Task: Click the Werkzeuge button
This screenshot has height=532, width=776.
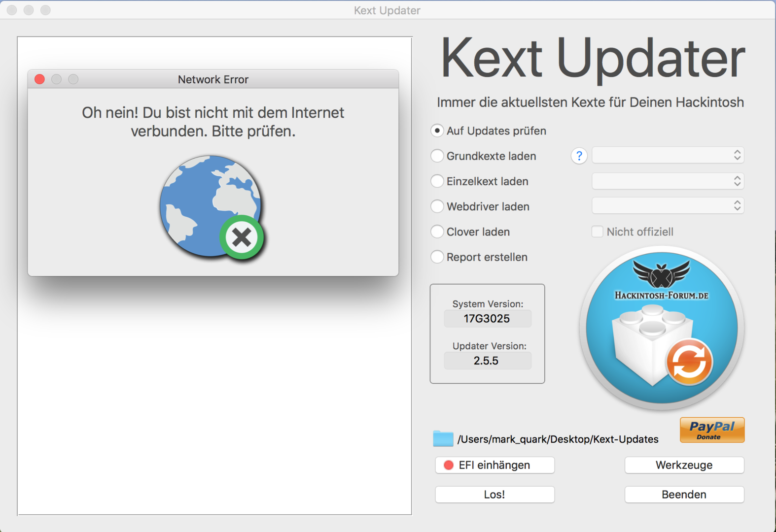Action: click(684, 465)
